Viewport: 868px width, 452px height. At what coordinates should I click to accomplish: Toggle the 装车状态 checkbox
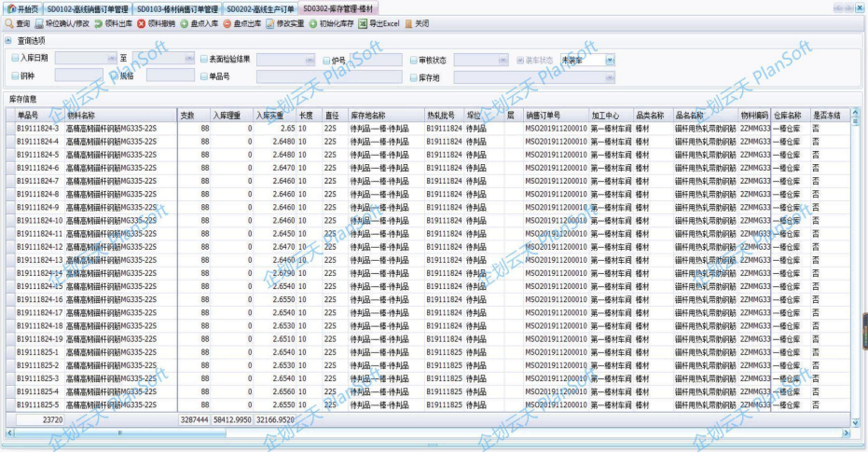coord(520,60)
